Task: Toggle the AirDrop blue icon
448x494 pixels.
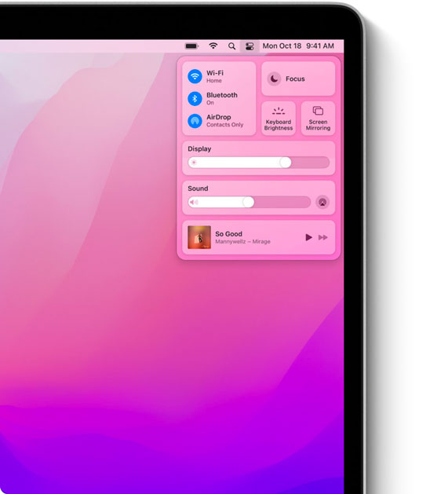Action: click(x=195, y=121)
